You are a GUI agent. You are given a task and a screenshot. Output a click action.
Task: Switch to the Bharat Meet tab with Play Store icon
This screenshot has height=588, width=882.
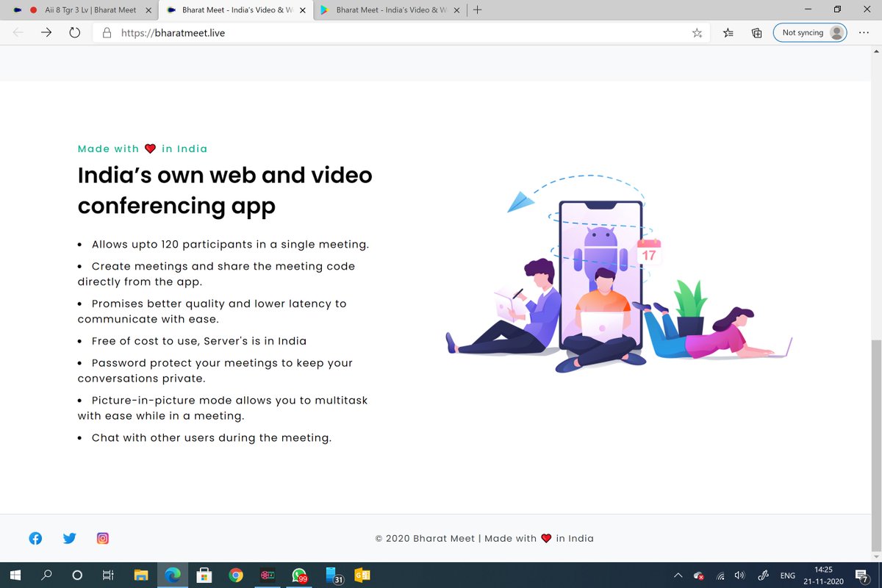390,10
